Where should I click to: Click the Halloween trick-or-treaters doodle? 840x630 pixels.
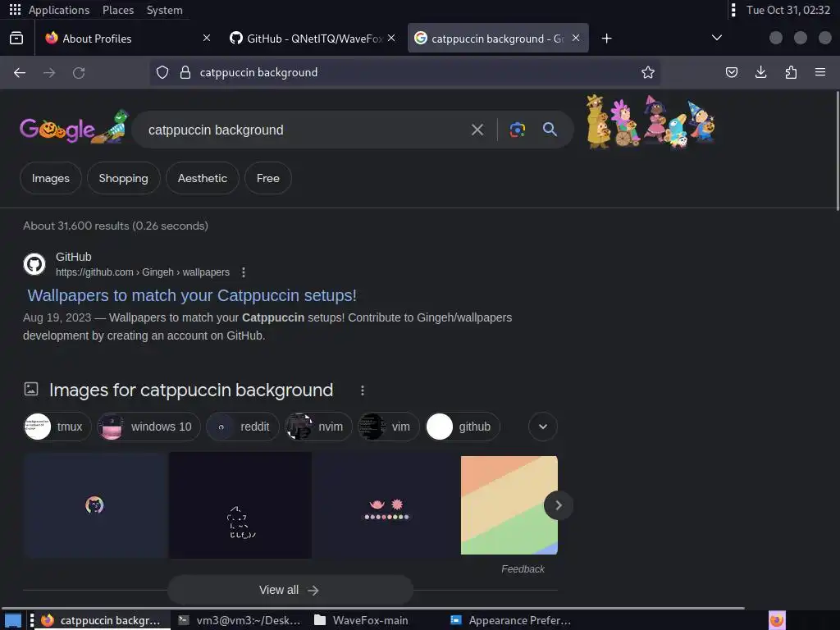(x=651, y=121)
